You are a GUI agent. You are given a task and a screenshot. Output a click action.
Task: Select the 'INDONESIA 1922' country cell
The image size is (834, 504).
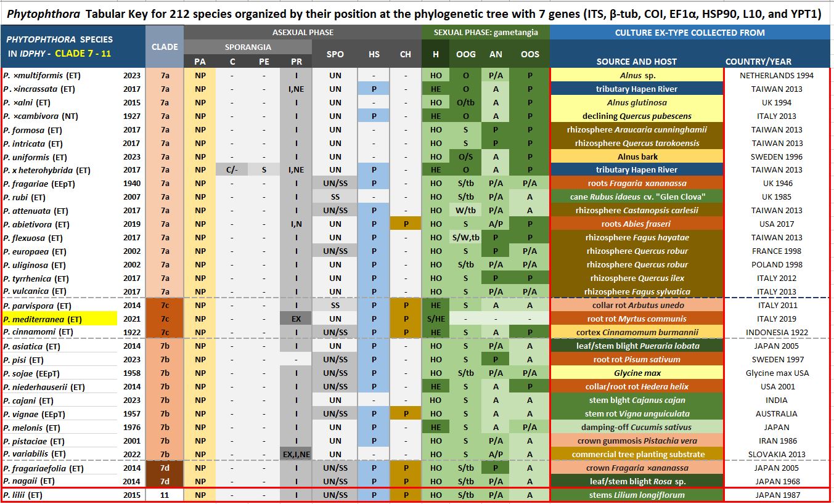pos(776,333)
